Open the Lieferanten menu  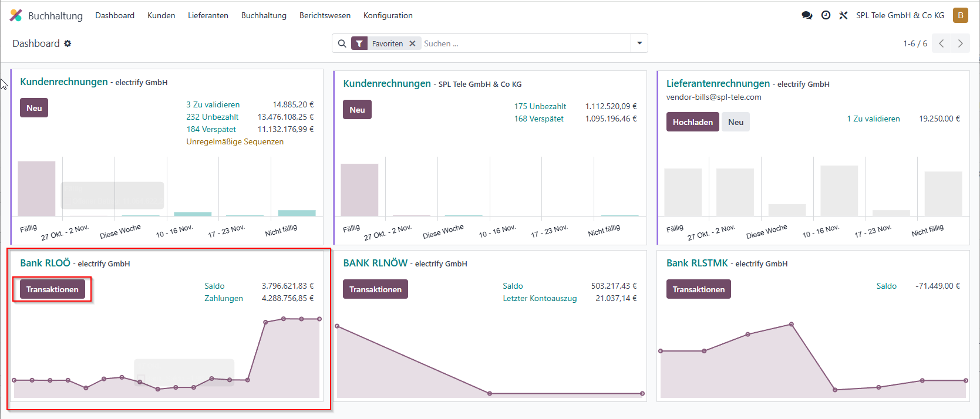click(x=208, y=15)
